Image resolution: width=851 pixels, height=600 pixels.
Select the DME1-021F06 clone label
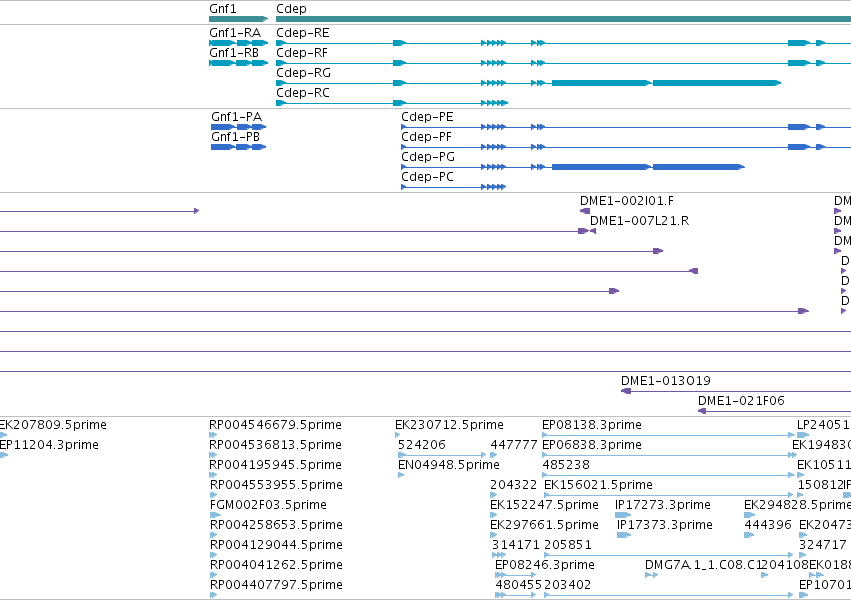(x=741, y=401)
